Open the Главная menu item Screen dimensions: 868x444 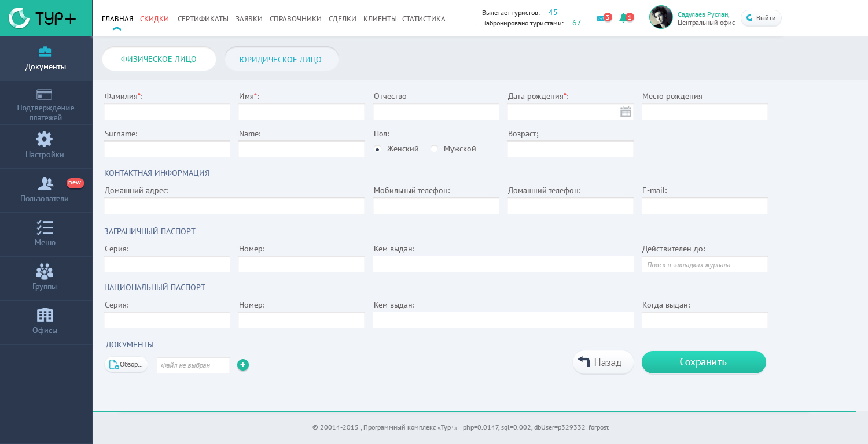(x=117, y=19)
